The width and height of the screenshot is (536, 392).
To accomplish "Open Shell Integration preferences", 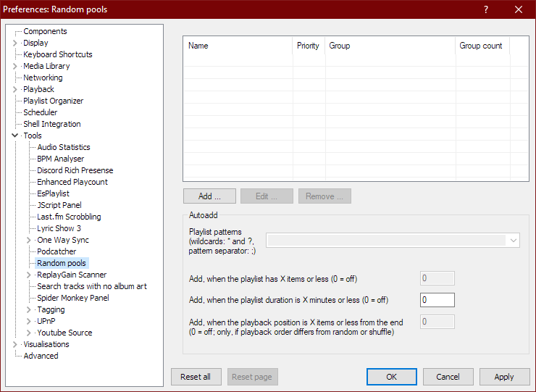I will pos(52,124).
